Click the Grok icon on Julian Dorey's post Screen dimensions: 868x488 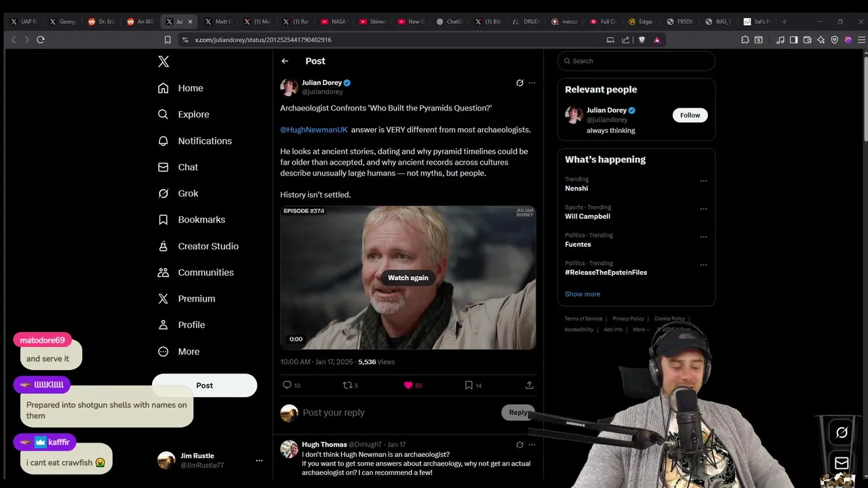point(519,83)
